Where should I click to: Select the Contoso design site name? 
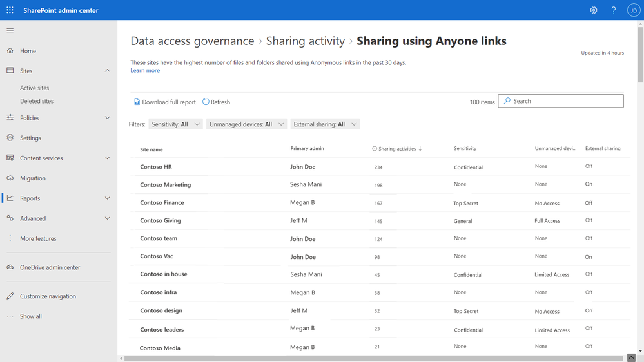161,310
